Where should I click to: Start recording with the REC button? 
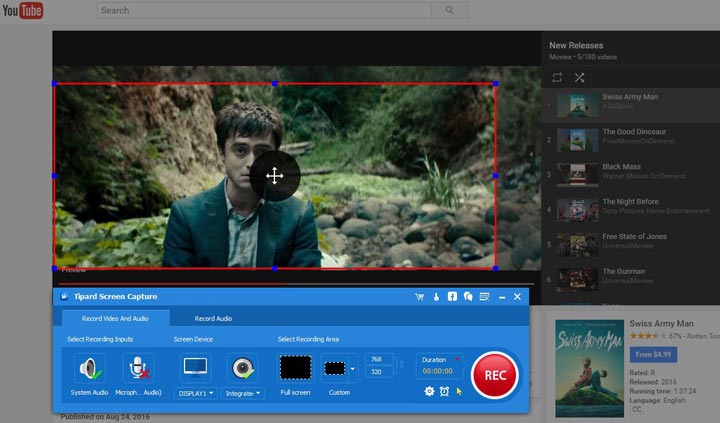pyautogui.click(x=495, y=375)
